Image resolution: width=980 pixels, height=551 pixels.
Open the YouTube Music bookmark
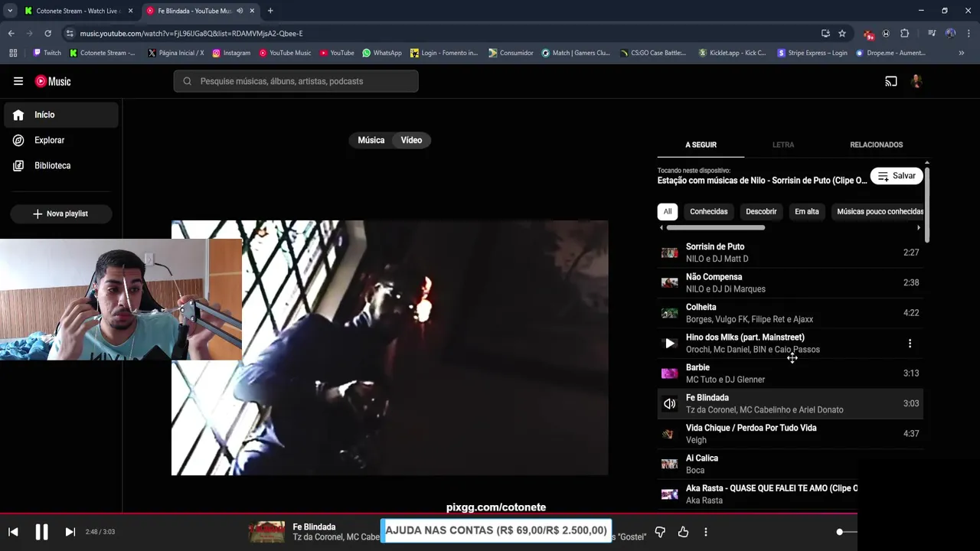tap(285, 53)
